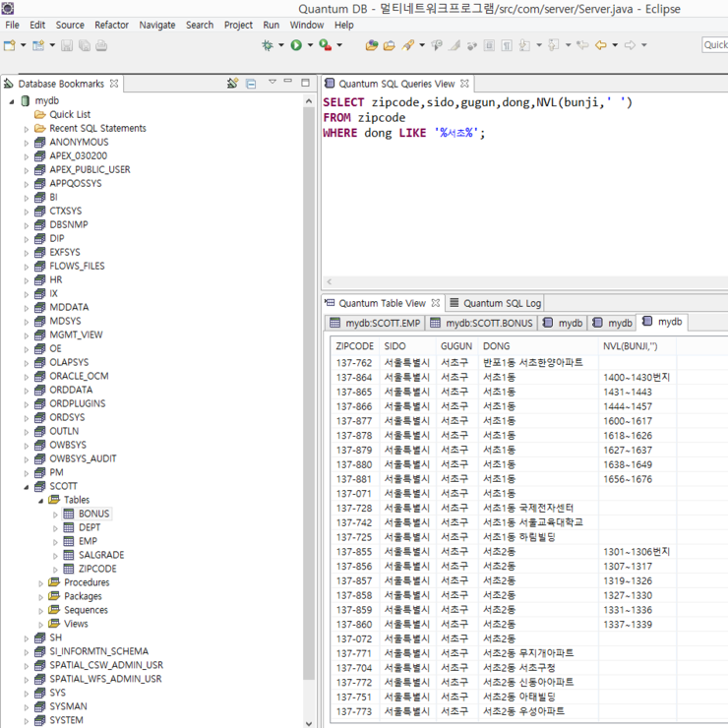Toggle Show Whitespace Characters in toolbar
The image size is (728, 728).
tap(506, 45)
